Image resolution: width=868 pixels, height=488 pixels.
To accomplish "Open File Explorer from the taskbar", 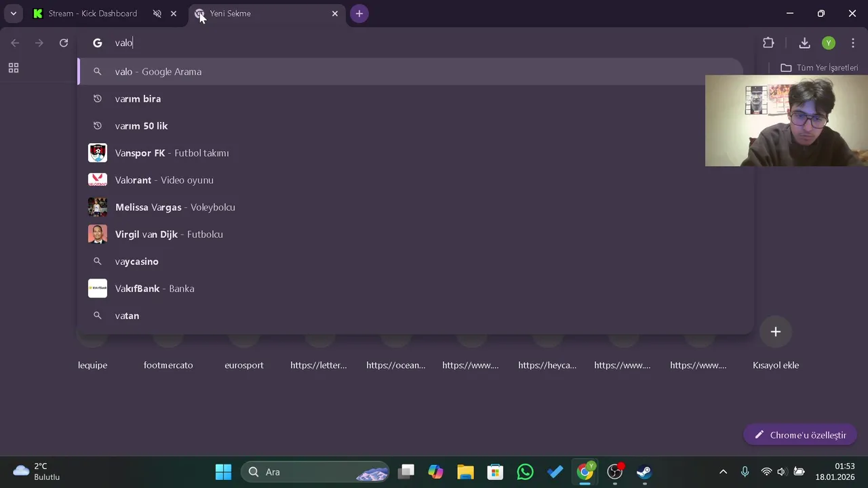I will tap(465, 472).
